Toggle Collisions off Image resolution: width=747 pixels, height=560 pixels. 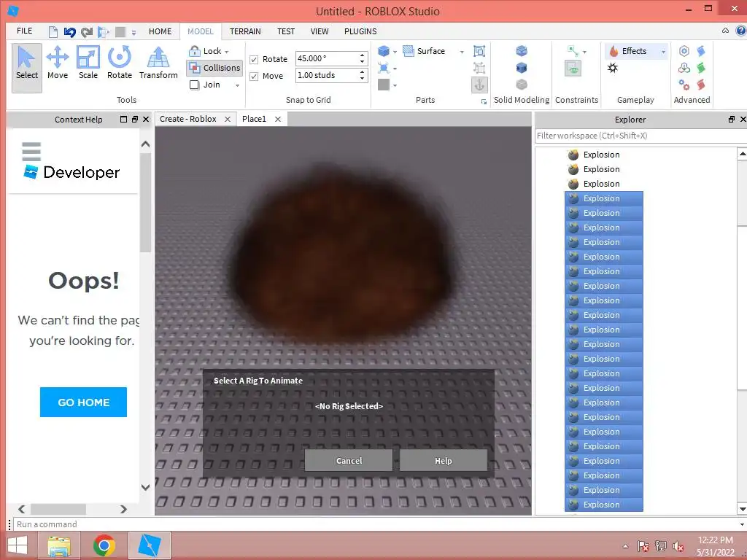click(214, 68)
